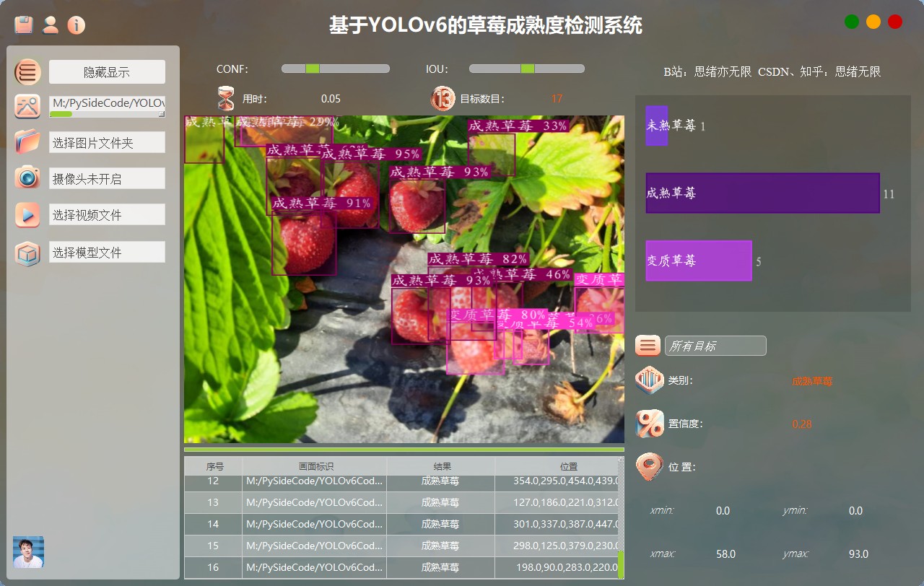Click the percent icon beside 置信度
Image resolution: width=924 pixels, height=586 pixels.
click(x=649, y=424)
